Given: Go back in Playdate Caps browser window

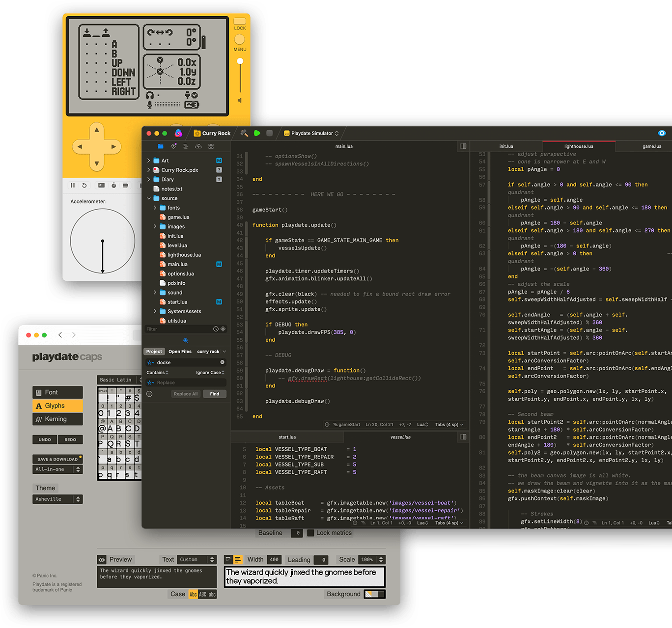Looking at the screenshot, I should (x=60, y=335).
